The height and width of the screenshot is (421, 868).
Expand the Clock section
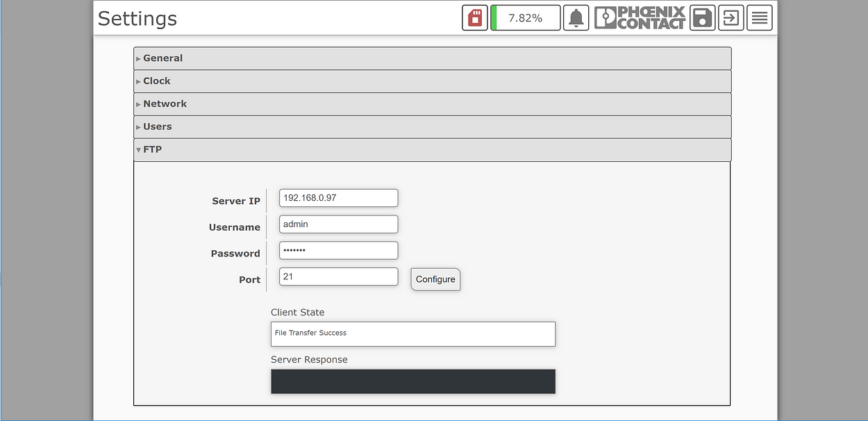(432, 81)
